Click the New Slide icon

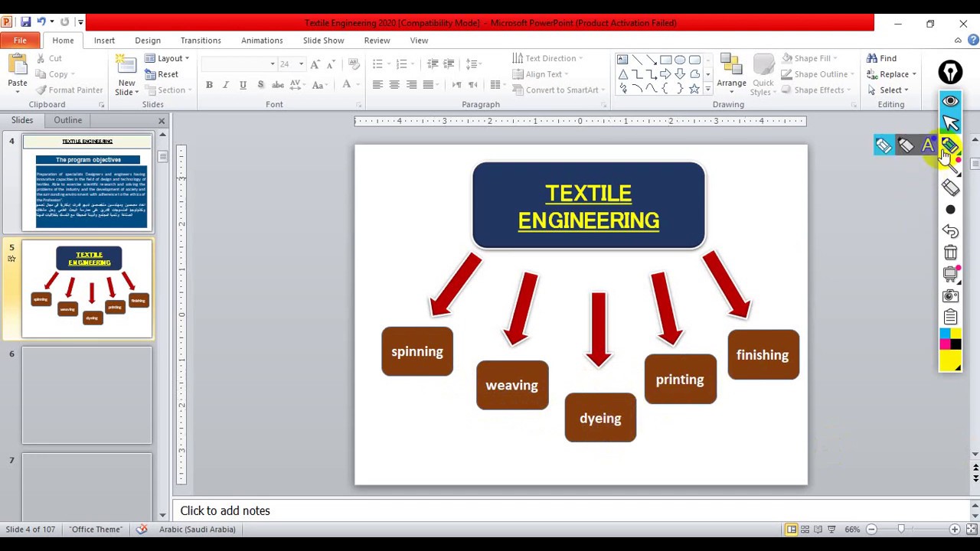pos(126,63)
